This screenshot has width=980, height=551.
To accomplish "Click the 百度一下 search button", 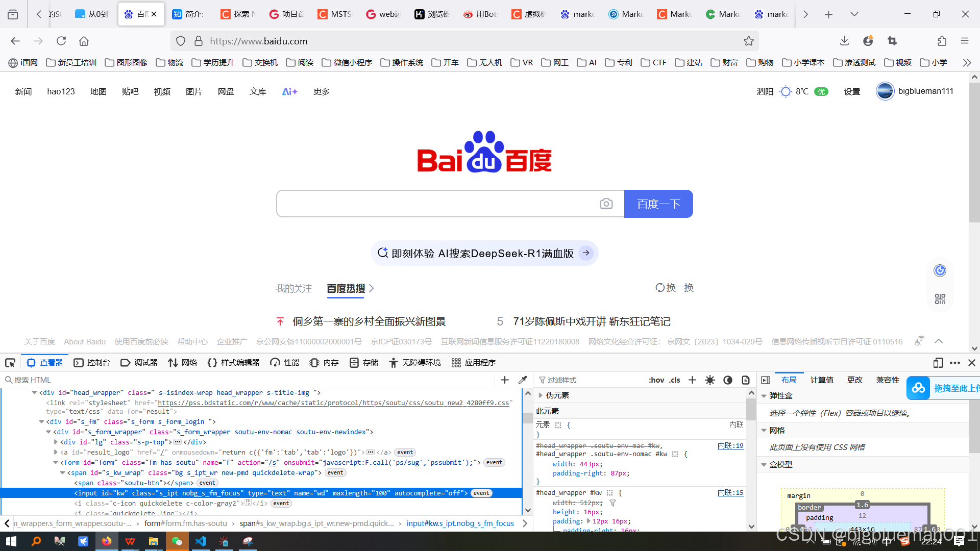I will 658,204.
